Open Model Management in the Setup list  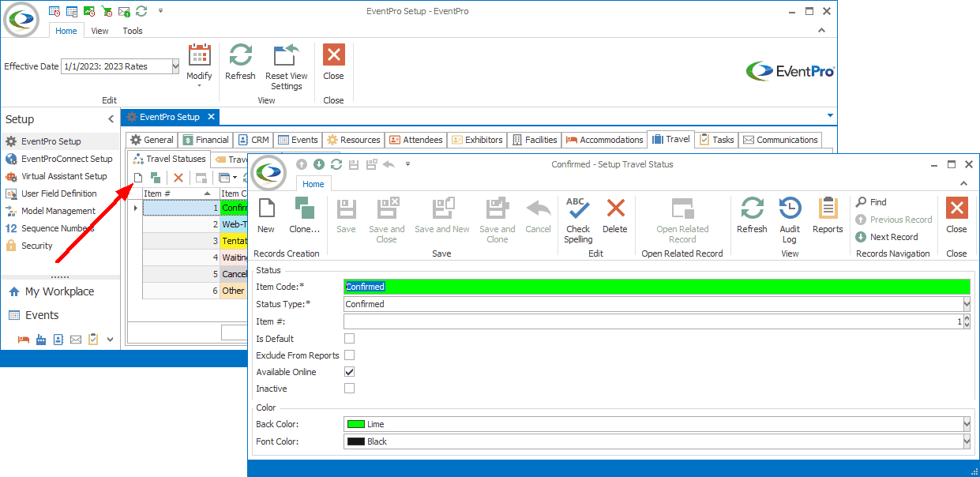[51, 211]
